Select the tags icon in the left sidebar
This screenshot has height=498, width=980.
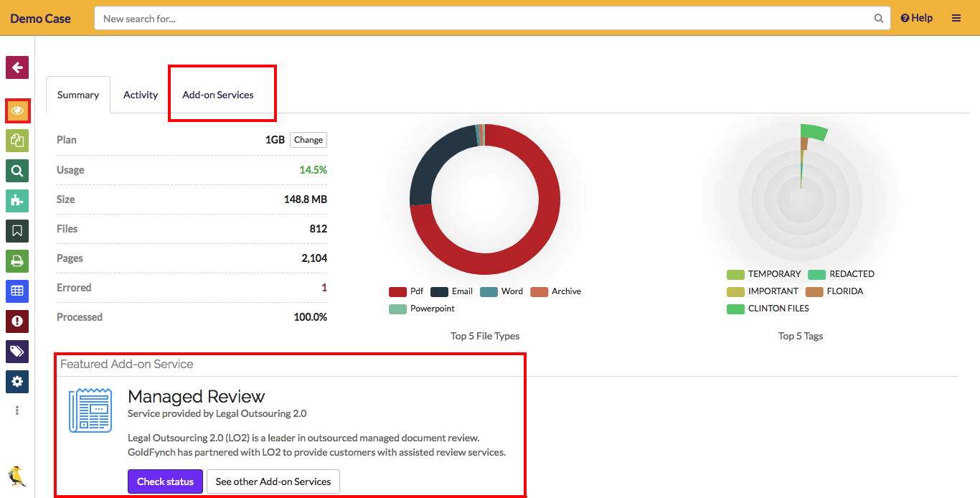point(17,351)
